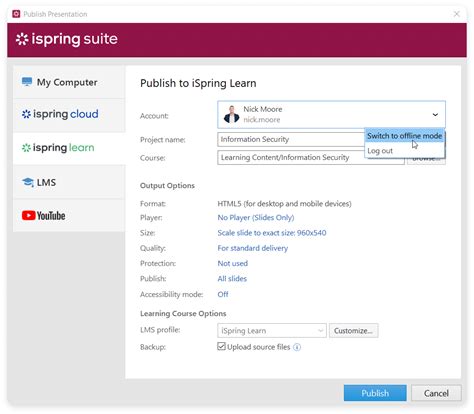
Task: Click the Learning Course Options label
Action: [183, 314]
